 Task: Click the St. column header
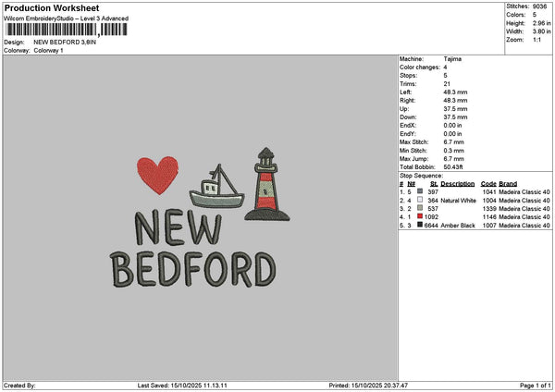pyautogui.click(x=433, y=183)
